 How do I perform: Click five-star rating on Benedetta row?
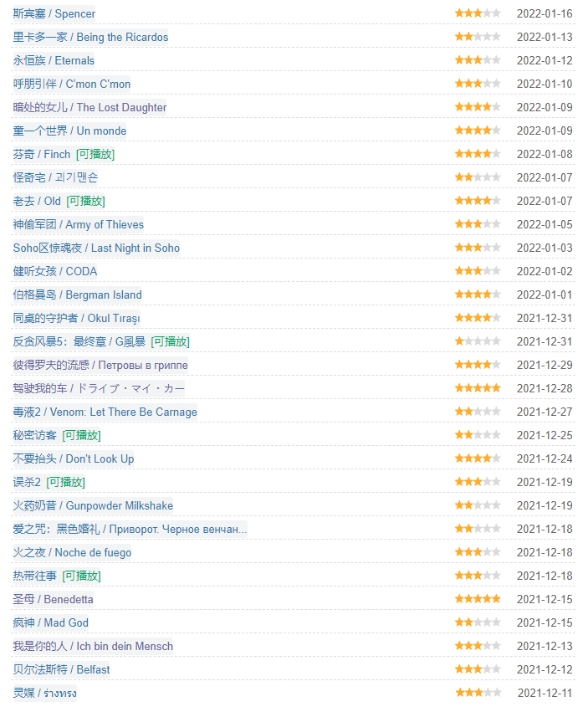coord(478,599)
